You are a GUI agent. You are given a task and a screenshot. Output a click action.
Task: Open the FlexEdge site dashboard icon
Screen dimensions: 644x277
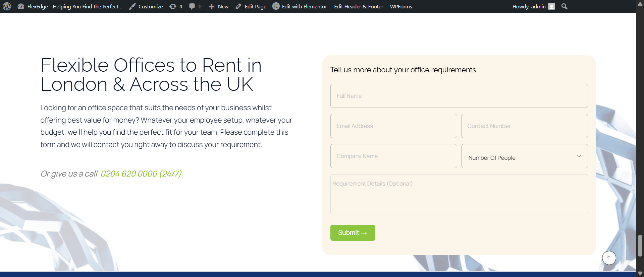[21, 6]
